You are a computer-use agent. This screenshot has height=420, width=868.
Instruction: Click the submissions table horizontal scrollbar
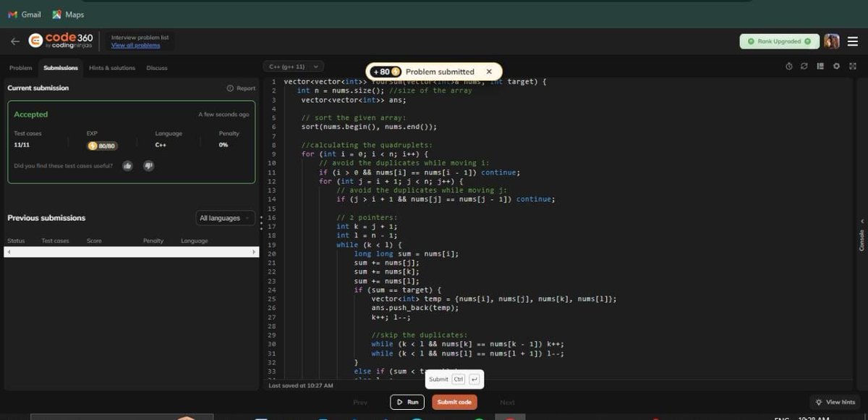coord(131,252)
